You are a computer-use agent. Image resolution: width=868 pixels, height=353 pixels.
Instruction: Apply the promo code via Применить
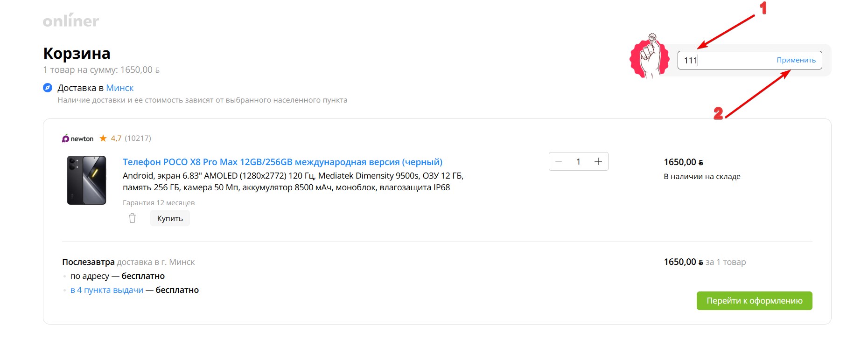(x=796, y=60)
